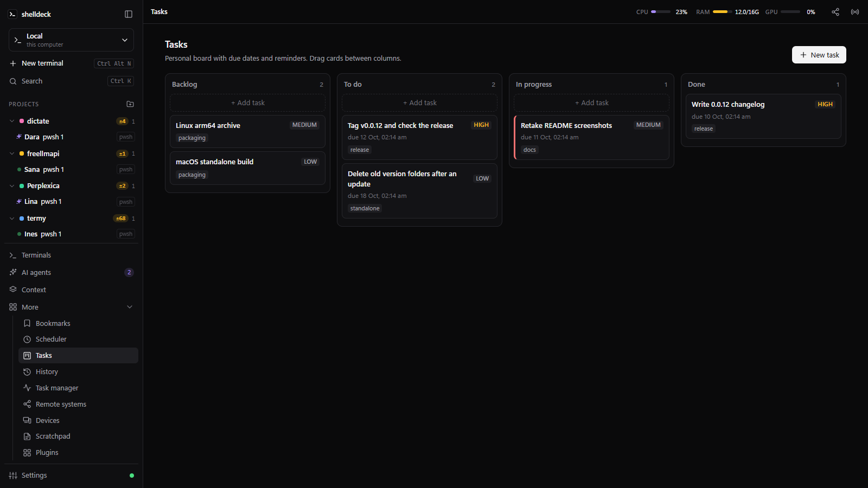The image size is (868, 488).
Task: Open the Scratchpad
Action: click(78, 436)
